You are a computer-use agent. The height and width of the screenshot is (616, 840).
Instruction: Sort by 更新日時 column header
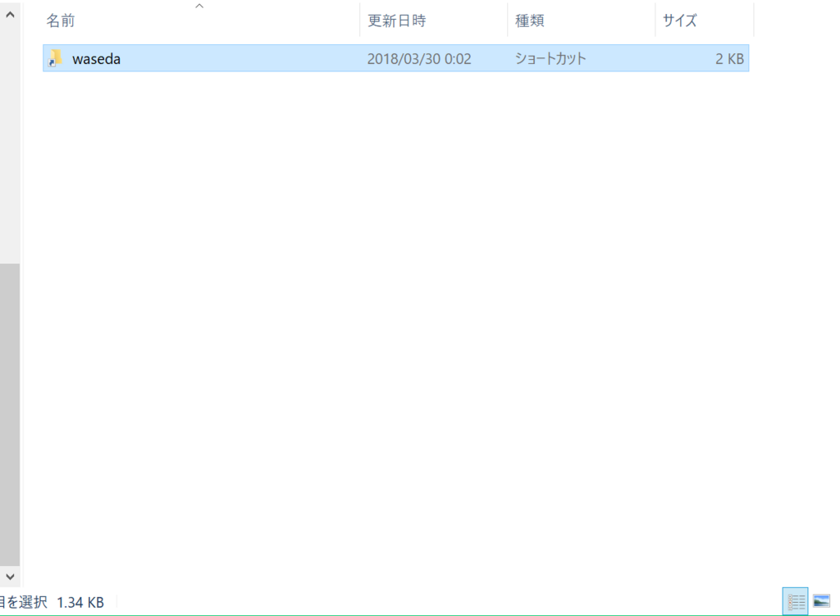433,21
